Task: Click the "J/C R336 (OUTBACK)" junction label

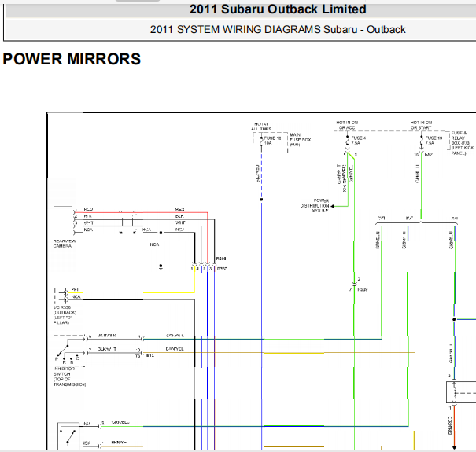Action: [65, 315]
